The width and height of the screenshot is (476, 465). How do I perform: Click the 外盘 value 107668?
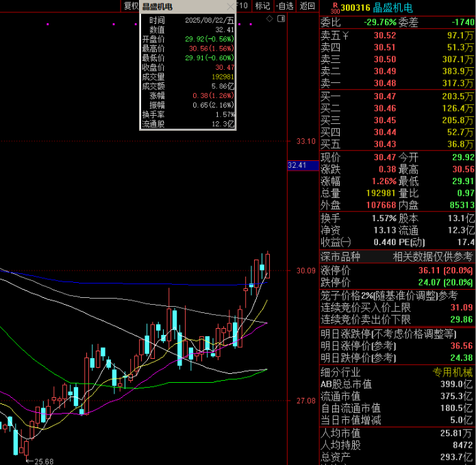point(381,205)
